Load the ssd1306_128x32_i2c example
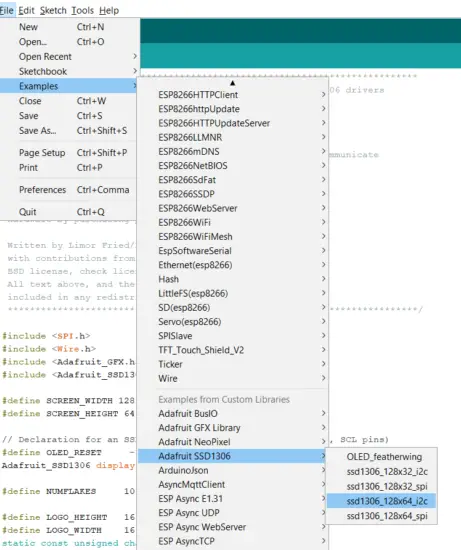The width and height of the screenshot is (461, 550). [x=381, y=472]
